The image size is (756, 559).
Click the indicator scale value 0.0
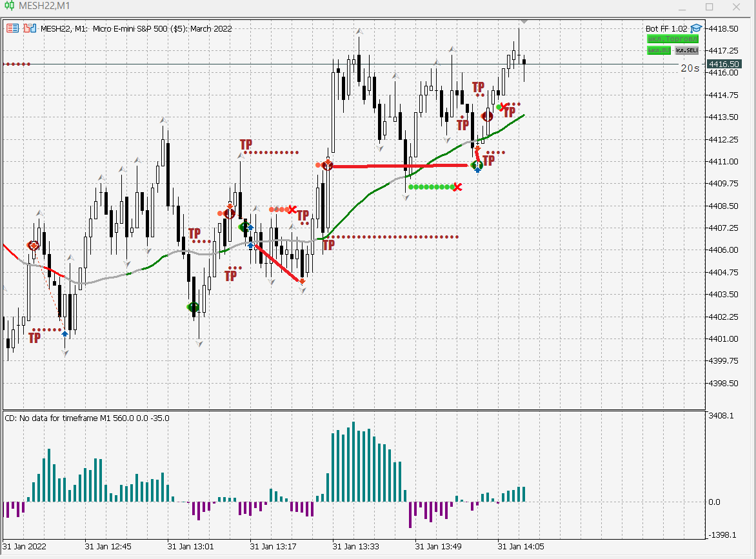[x=715, y=502]
